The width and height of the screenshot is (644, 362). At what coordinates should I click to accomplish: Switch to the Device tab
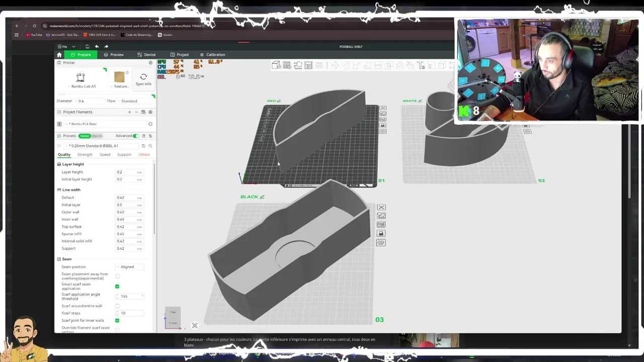click(146, 54)
